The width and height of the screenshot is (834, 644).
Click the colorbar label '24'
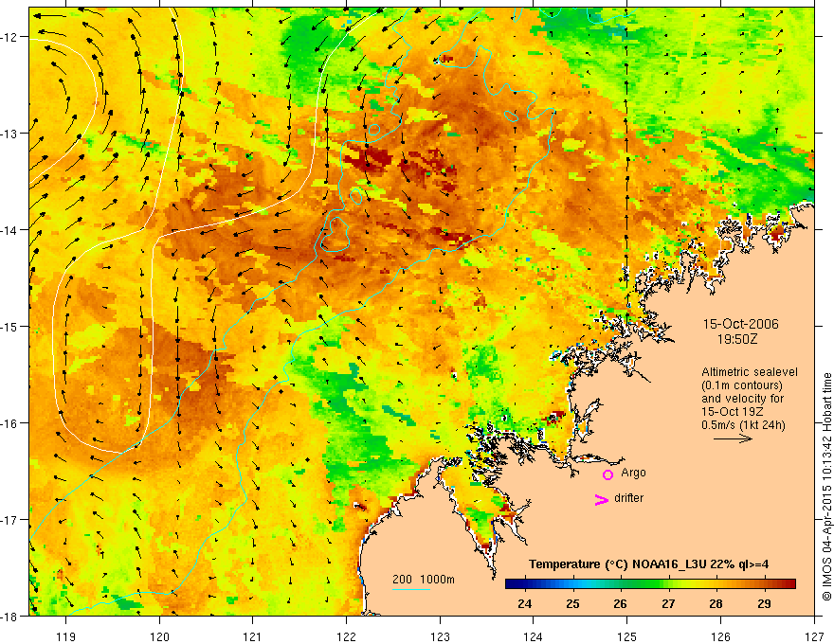524,603
